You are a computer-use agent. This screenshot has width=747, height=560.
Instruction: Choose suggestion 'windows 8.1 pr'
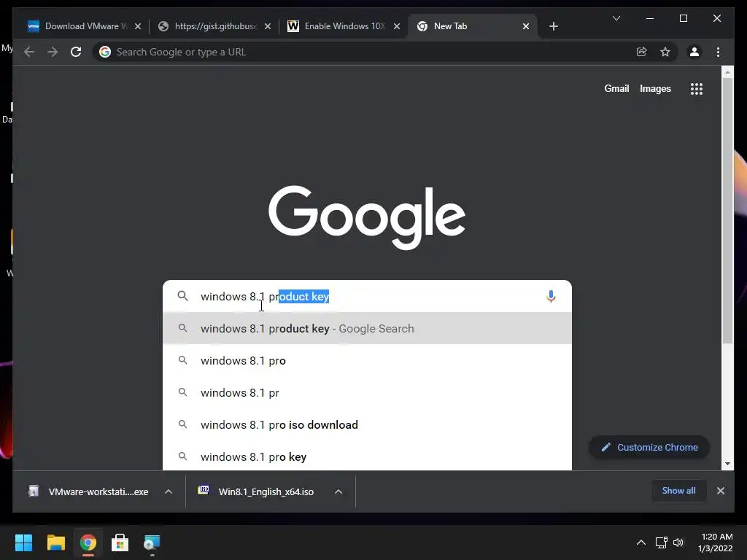tap(367, 393)
